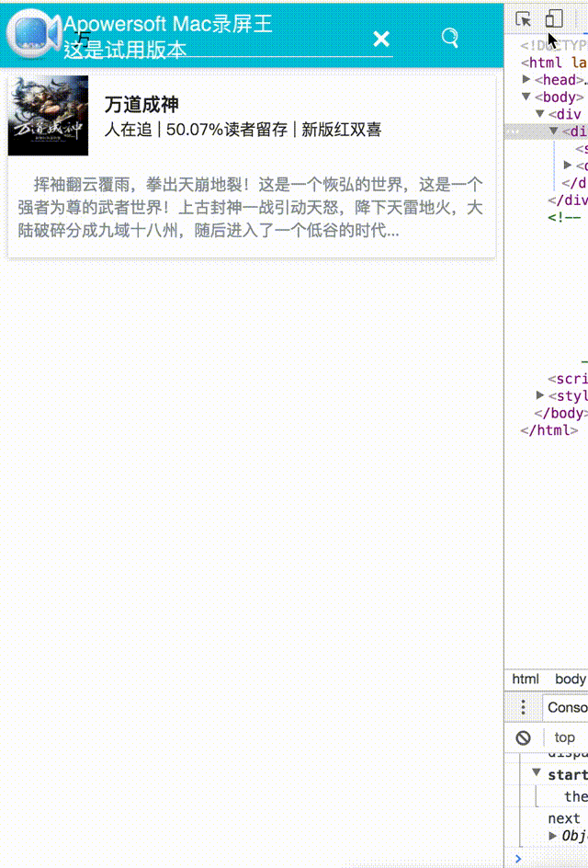The height and width of the screenshot is (868, 588).
Task: Click the 'next' console log line
Action: pyautogui.click(x=564, y=818)
